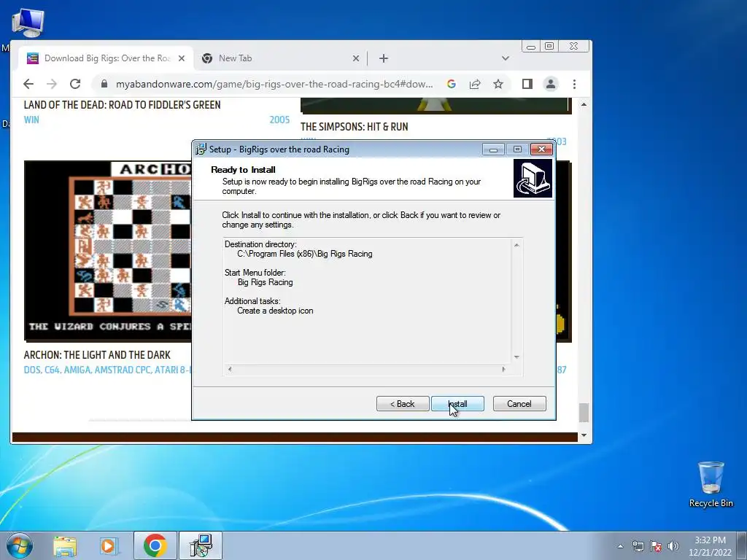Open File Explorer from taskbar
Image resolution: width=747 pixels, height=560 pixels.
[65, 545]
